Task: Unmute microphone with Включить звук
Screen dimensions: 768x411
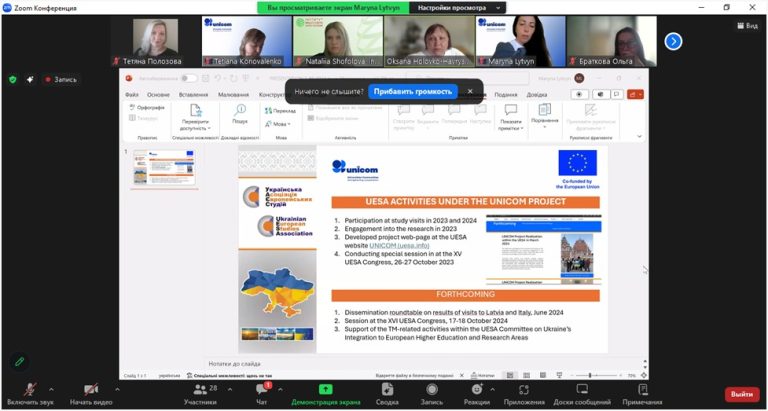Action: [x=29, y=394]
